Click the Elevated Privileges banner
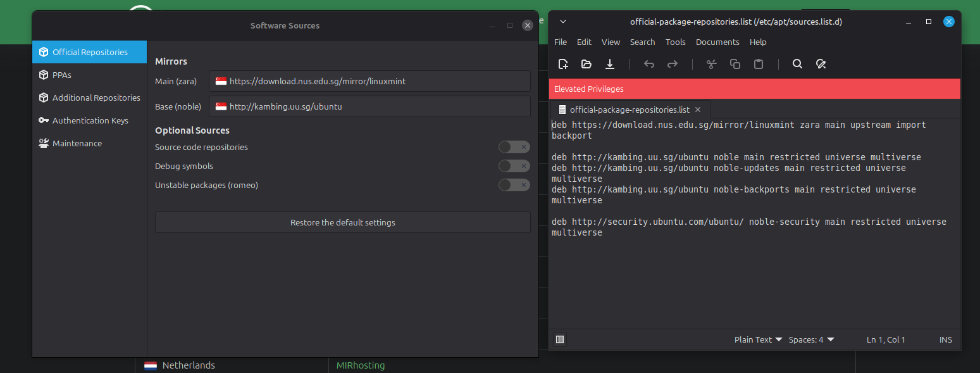 [754, 89]
